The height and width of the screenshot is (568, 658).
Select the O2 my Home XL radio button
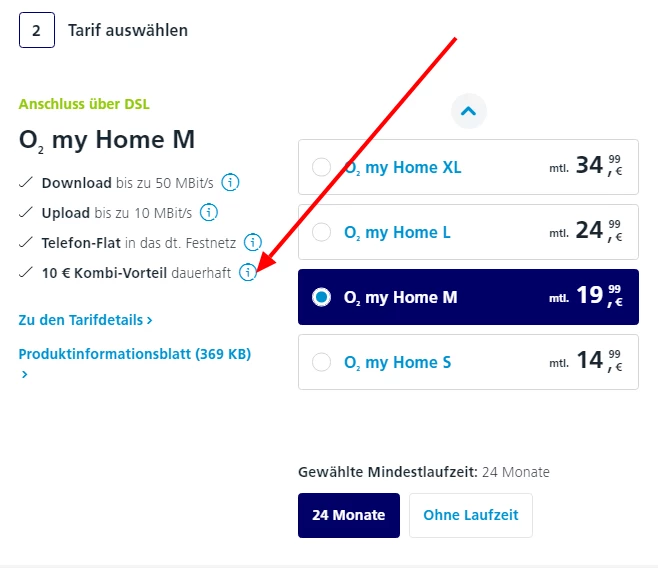click(322, 167)
